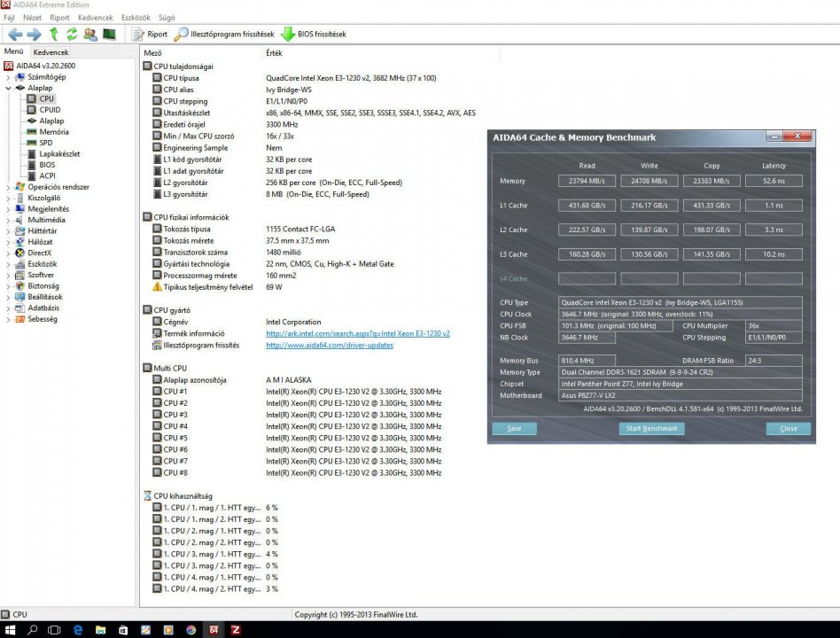Select CPUID in the tree

pos(50,110)
